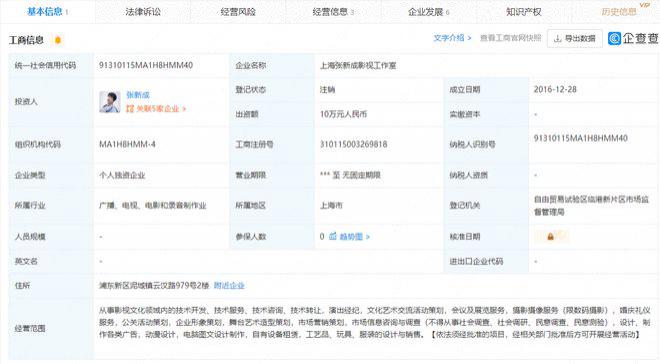Viewport: 660px width, 364px height.
Task: Click the 人员规模 label cell
Action: tap(51, 236)
